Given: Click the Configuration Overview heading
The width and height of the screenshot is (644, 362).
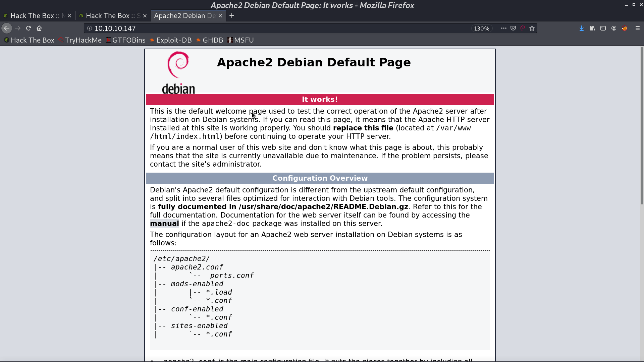Looking at the screenshot, I should (x=320, y=178).
